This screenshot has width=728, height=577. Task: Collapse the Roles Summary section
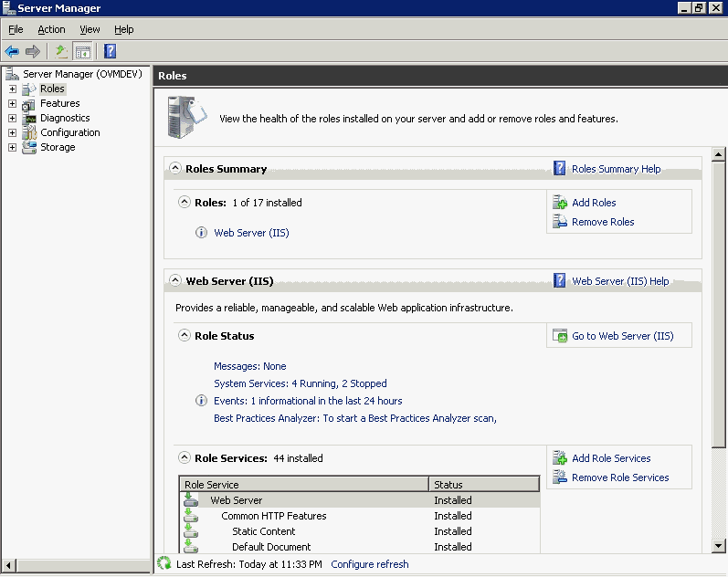[175, 168]
